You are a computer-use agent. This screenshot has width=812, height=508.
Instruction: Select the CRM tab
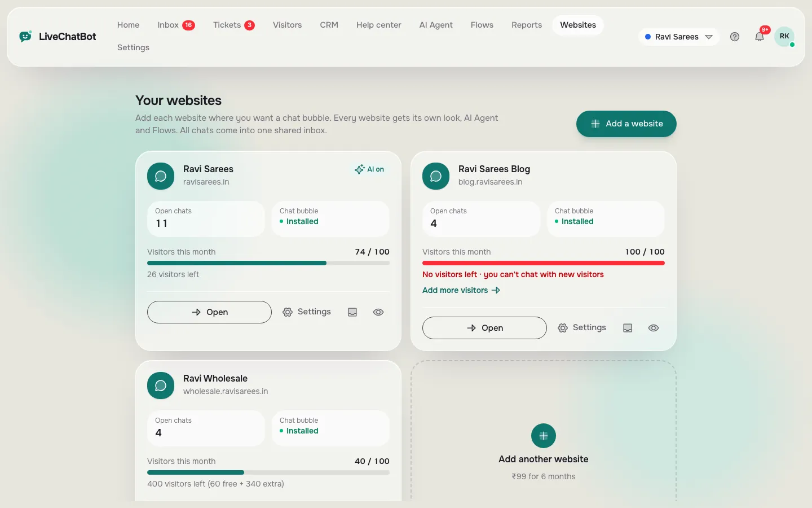[x=329, y=25]
